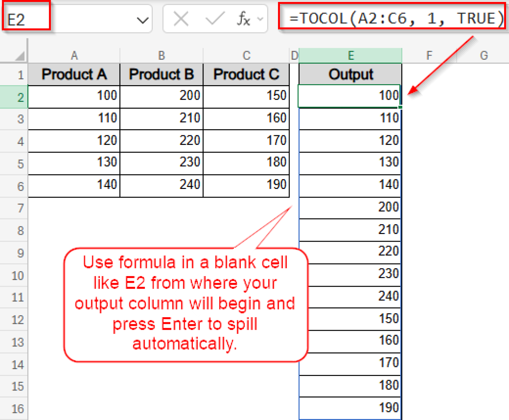The width and height of the screenshot is (509, 420).
Task: Click the formula bar showing TOCOL formula
Action: click(391, 18)
